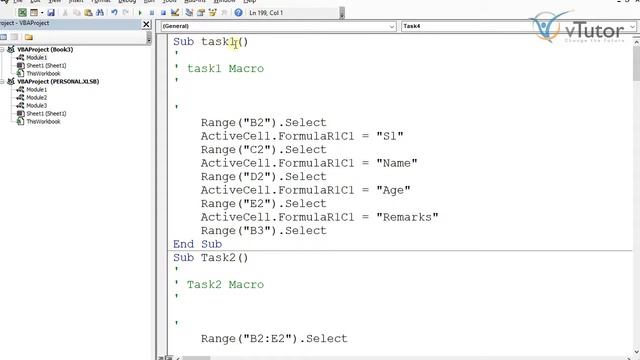The height and width of the screenshot is (360, 640).
Task: Undo the last action with blue arrow
Action: point(114,13)
